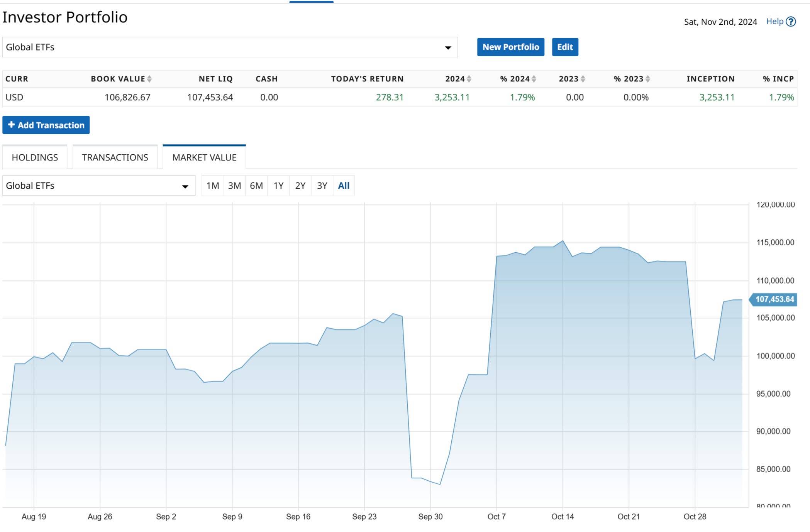Click the New Portfolio button
Screen dimensions: 810x532
[x=510, y=47]
